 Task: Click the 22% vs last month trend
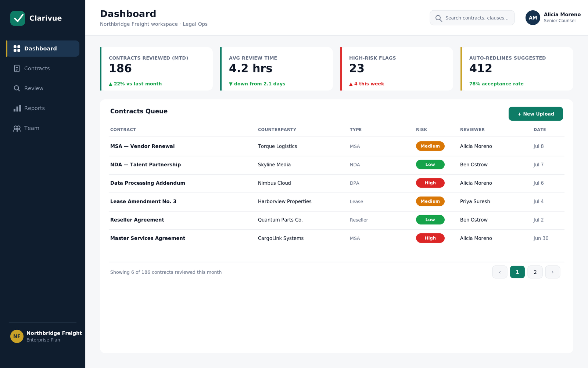(x=135, y=84)
